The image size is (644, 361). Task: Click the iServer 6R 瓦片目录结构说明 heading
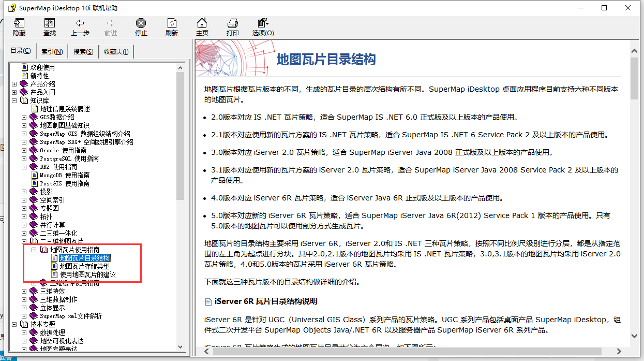tap(266, 301)
